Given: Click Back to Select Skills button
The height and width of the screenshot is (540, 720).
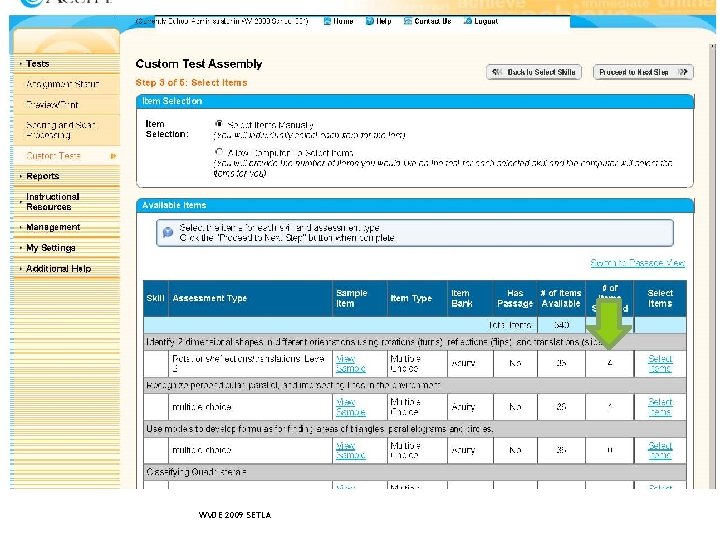Looking at the screenshot, I should pyautogui.click(x=534, y=72).
